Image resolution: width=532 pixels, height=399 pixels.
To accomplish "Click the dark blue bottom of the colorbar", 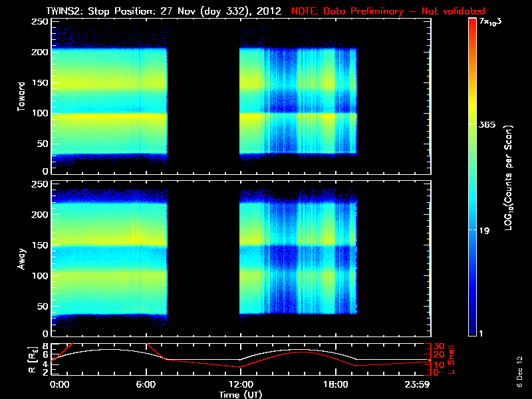I will click(x=472, y=332).
